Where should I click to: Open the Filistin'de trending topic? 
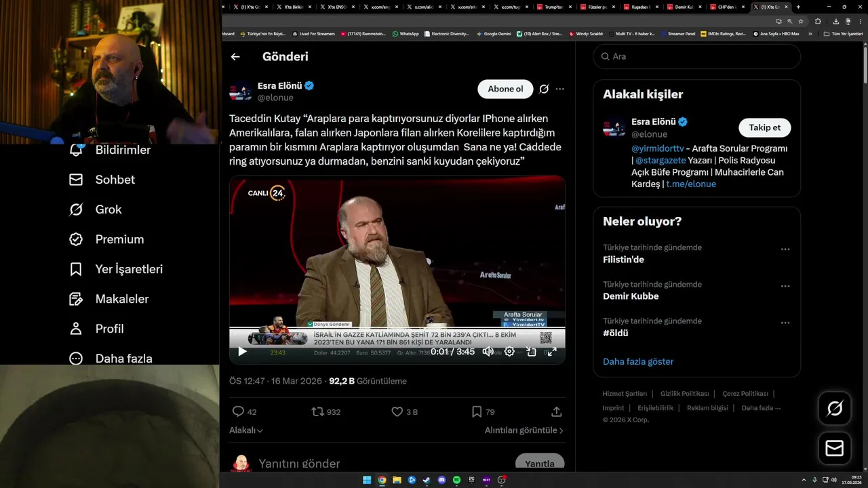point(623,260)
